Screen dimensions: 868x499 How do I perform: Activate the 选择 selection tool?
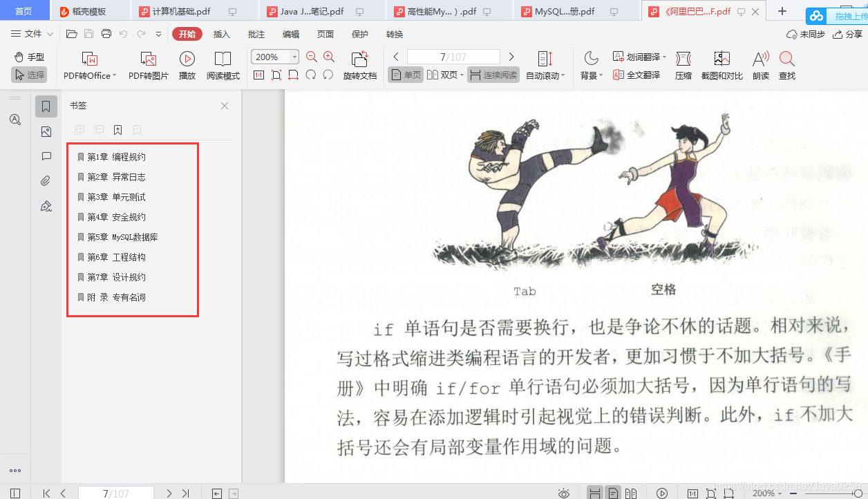point(29,75)
